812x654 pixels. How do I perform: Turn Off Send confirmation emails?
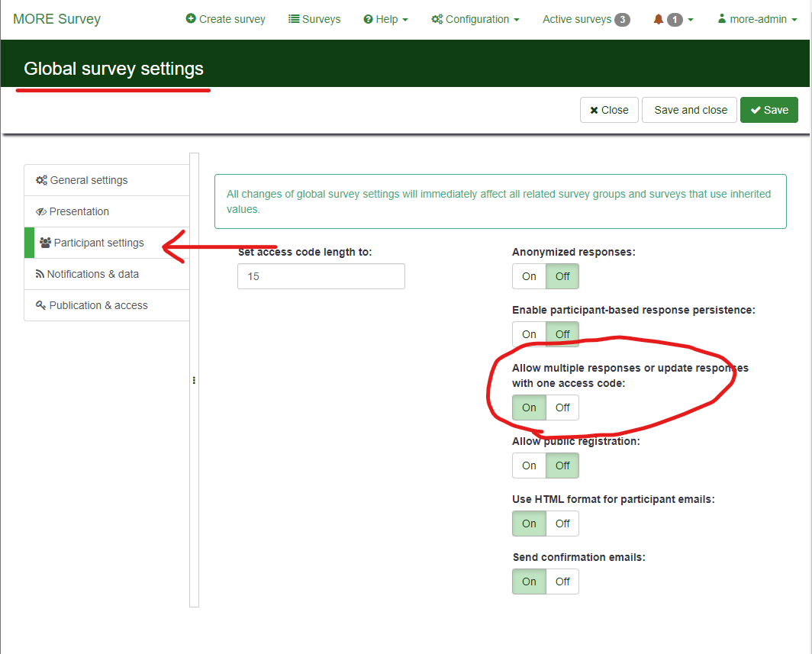pyautogui.click(x=562, y=582)
